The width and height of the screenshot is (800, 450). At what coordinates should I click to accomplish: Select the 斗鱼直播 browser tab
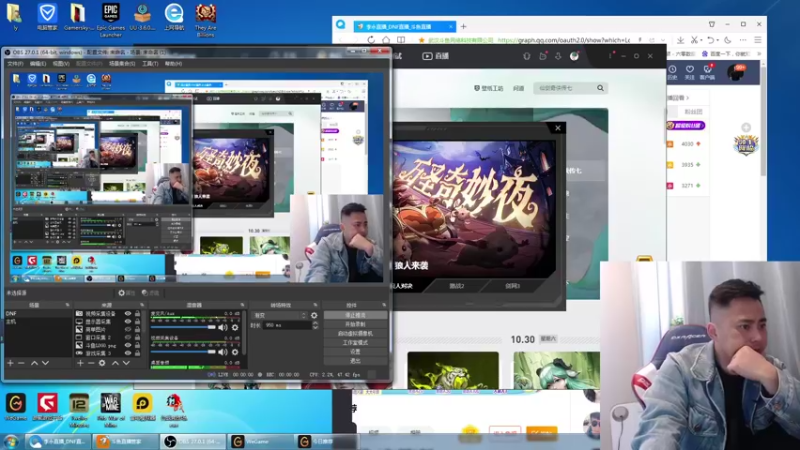[403, 27]
